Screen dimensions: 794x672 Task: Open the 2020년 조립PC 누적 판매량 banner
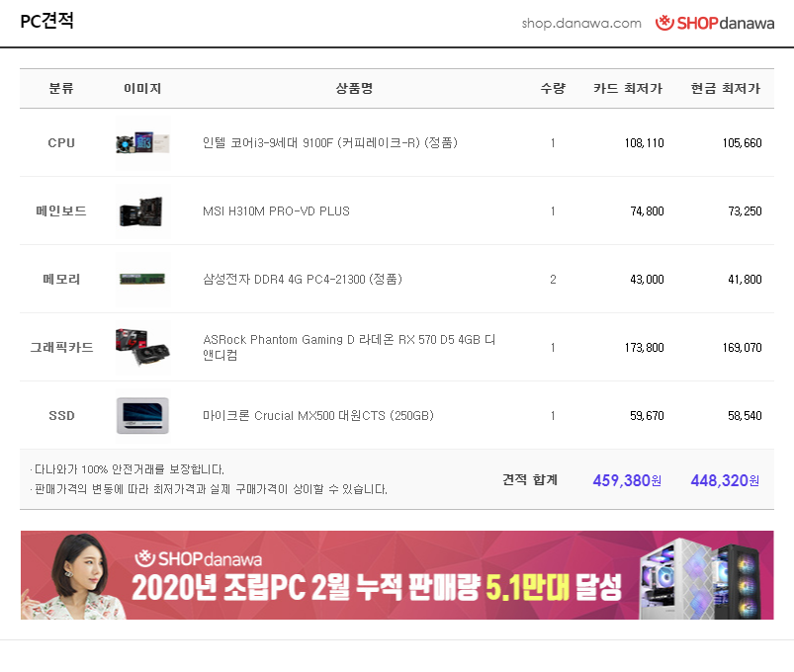coord(397,575)
